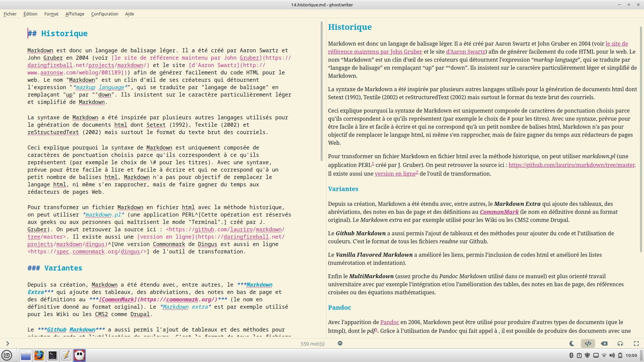
Task: Click '*markdown.pl*' text in editor
Action: pos(103,215)
